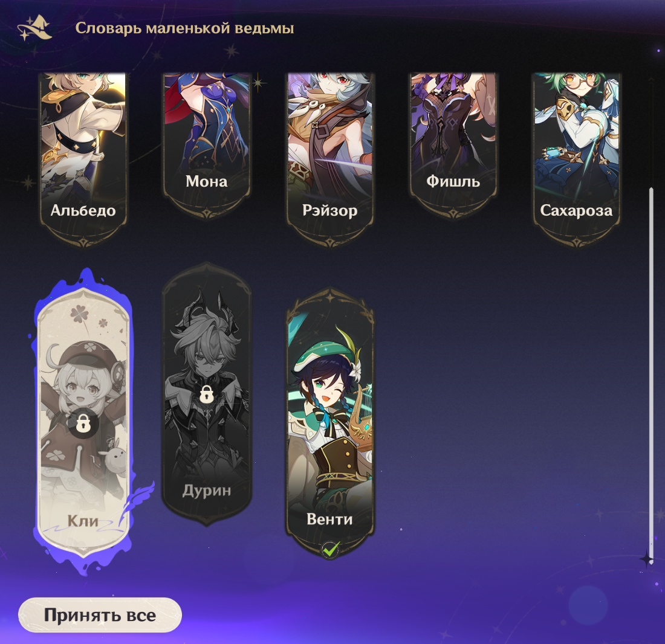Click the Принять все button
Viewport: 665px width, 644px height.
pyautogui.click(x=100, y=615)
